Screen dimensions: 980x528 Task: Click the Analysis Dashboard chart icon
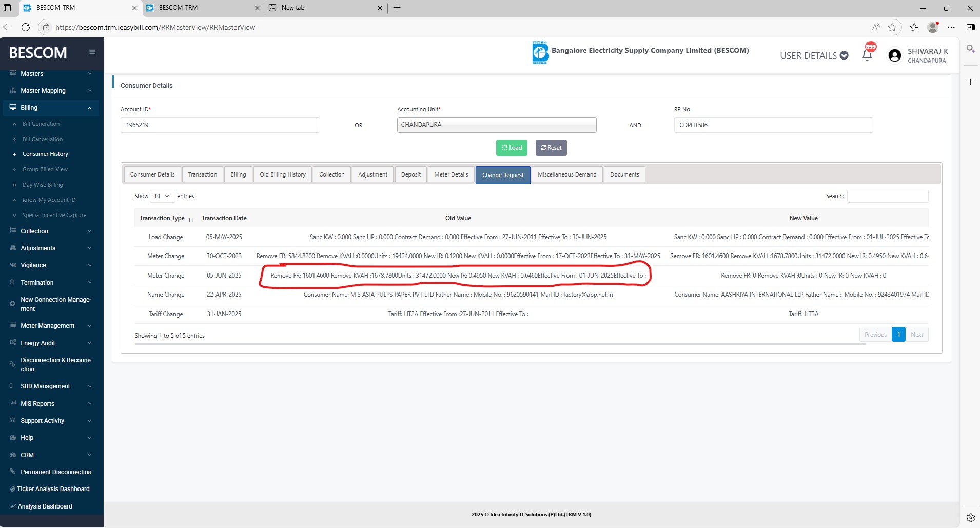[x=13, y=506]
